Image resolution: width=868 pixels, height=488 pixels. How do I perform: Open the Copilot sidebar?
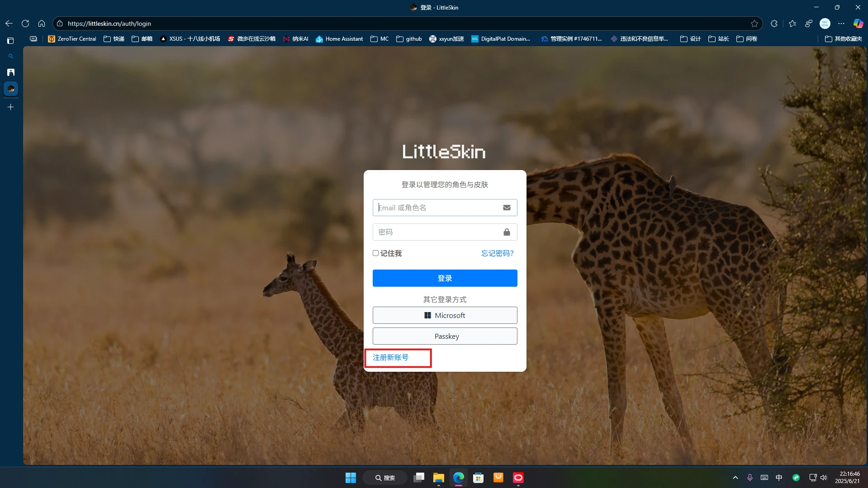coord(858,24)
